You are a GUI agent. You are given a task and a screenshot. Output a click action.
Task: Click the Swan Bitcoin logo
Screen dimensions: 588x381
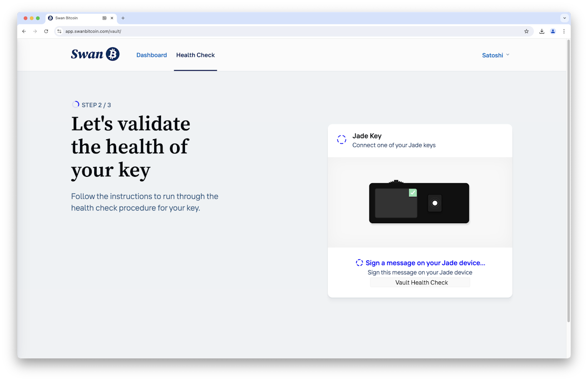[95, 54]
